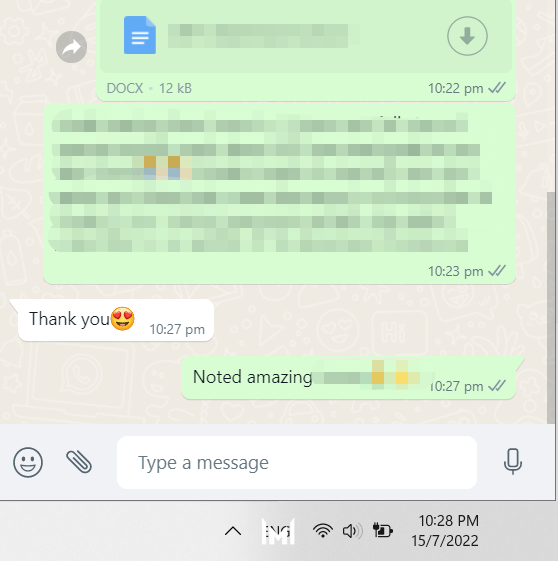558x561 pixels.
Task: Check the battery charging status
Action: pos(382,530)
